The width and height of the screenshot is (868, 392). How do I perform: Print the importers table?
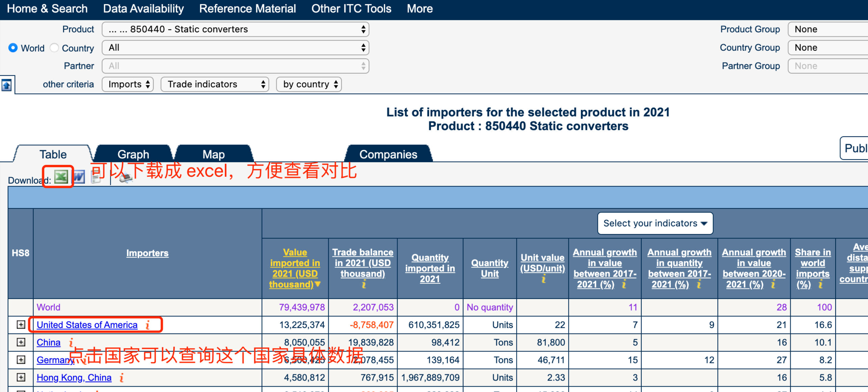tap(125, 177)
